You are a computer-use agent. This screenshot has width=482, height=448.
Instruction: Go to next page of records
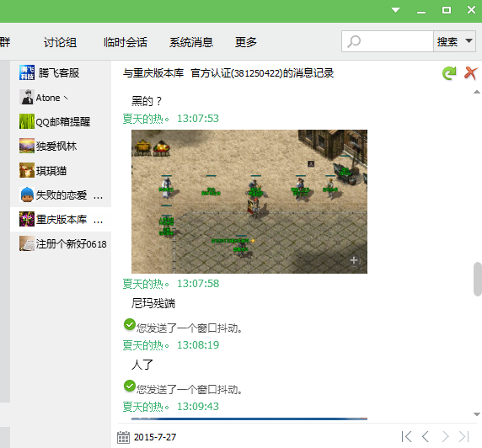tap(445, 436)
